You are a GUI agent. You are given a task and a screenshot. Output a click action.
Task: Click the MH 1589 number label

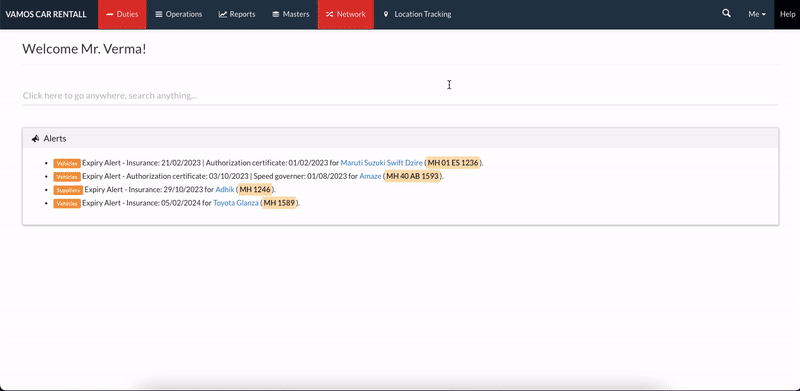[x=279, y=203]
